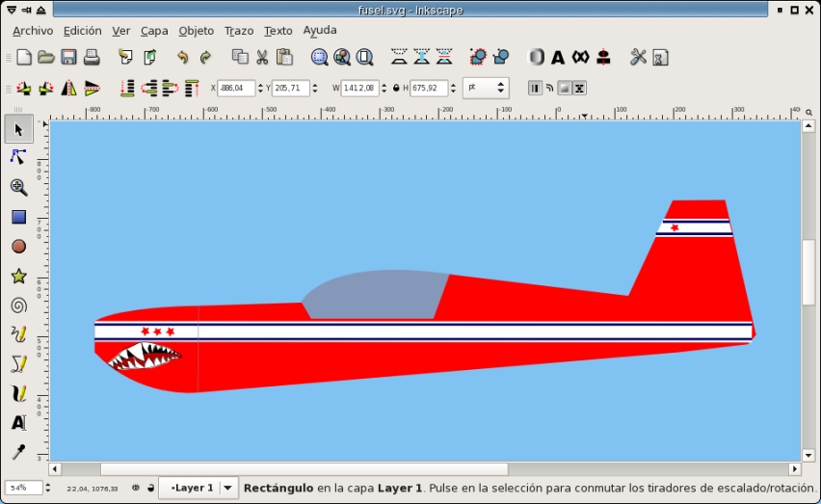Click the gray cockpit canopy shape
This screenshot has height=504, width=821.
click(376, 296)
